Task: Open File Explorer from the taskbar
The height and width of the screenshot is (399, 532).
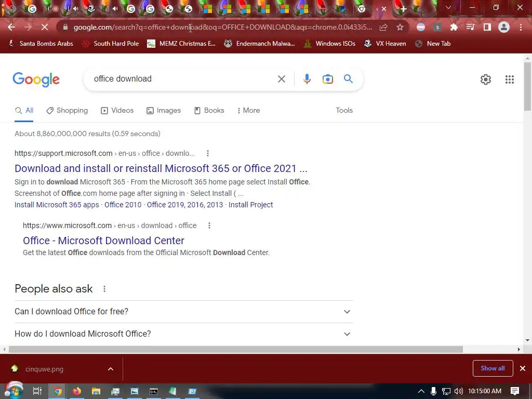Action: (96, 391)
